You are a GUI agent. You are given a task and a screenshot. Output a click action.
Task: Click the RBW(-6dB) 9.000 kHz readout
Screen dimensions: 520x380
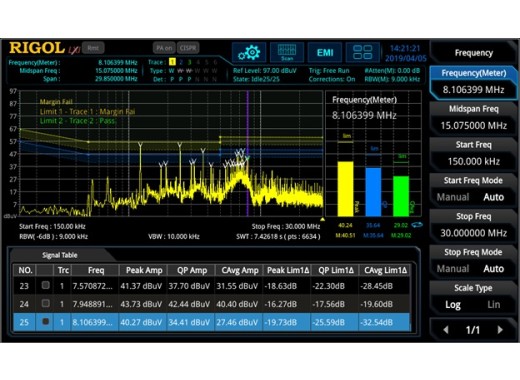point(54,236)
